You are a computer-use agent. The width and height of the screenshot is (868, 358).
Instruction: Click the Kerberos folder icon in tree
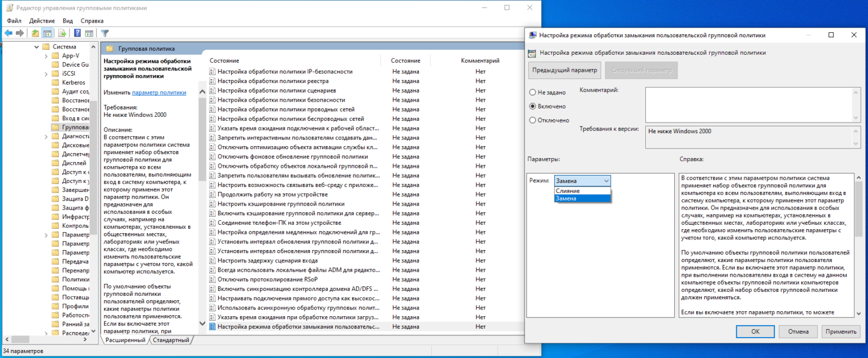55,82
